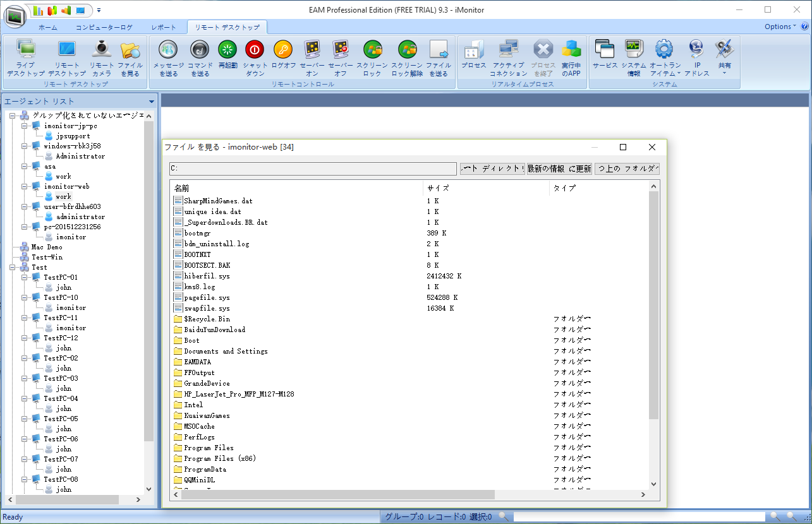Open the Agent List panel dropdown arrow

[152, 102]
